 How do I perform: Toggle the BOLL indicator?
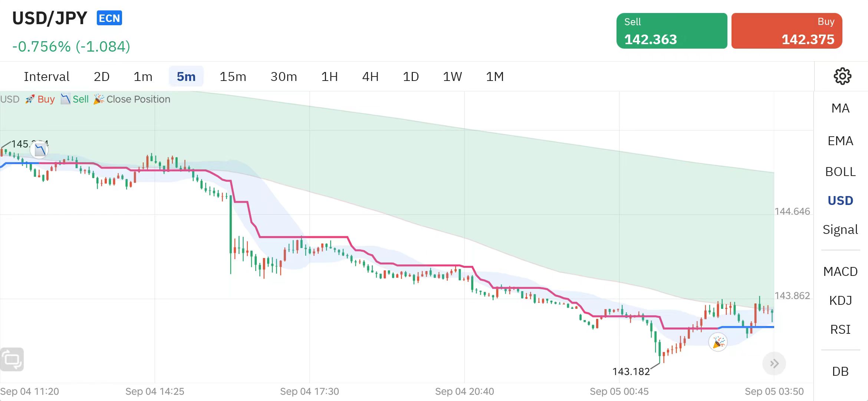tap(840, 172)
